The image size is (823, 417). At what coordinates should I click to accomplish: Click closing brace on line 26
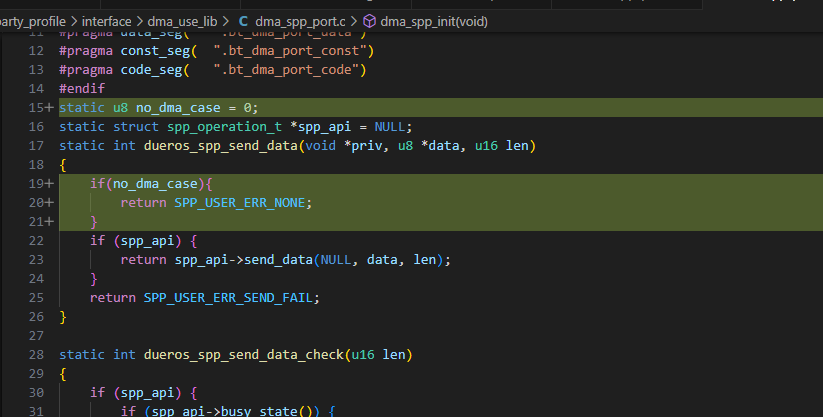tap(63, 317)
